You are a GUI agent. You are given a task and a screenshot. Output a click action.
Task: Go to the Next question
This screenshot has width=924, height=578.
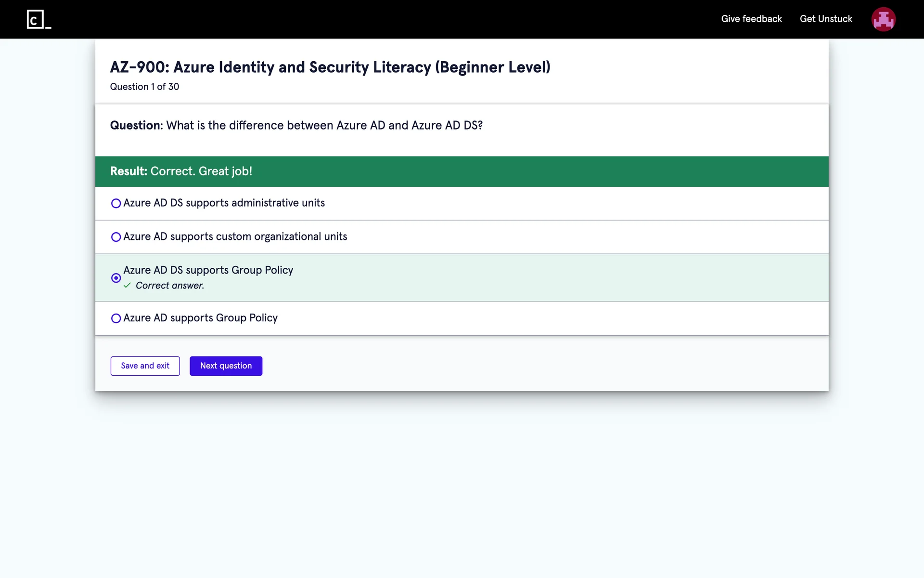point(226,366)
